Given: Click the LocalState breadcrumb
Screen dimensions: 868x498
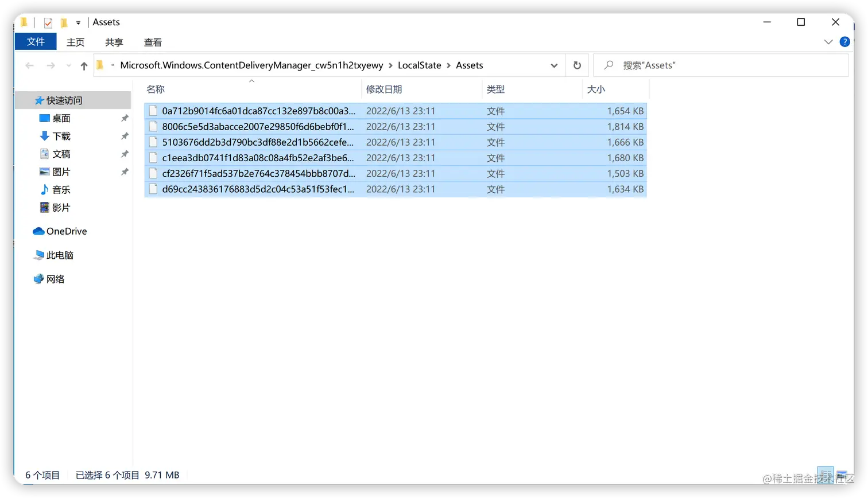Looking at the screenshot, I should click(420, 65).
